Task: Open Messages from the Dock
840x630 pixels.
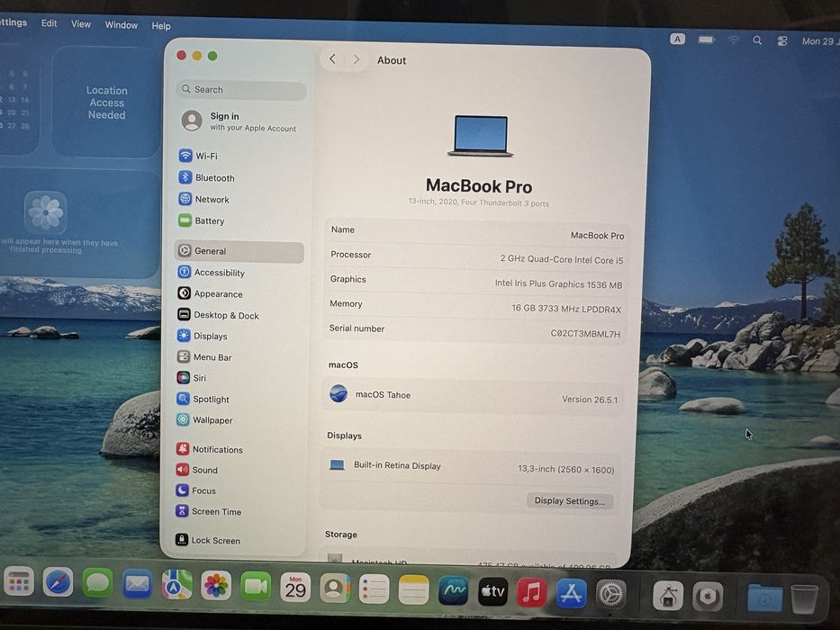Action: [x=97, y=583]
